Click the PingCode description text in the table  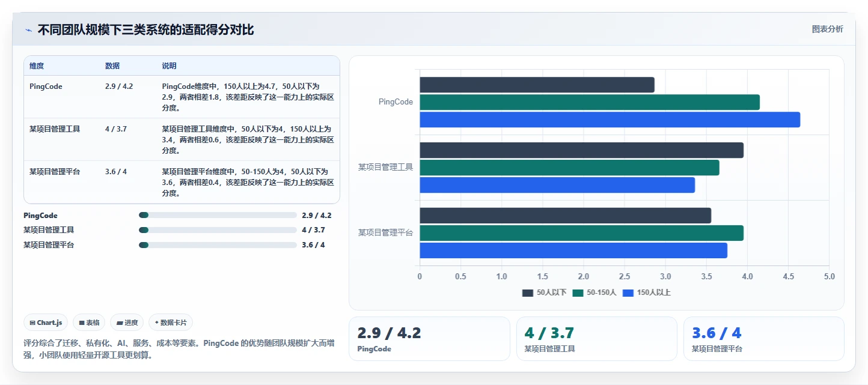pos(248,97)
